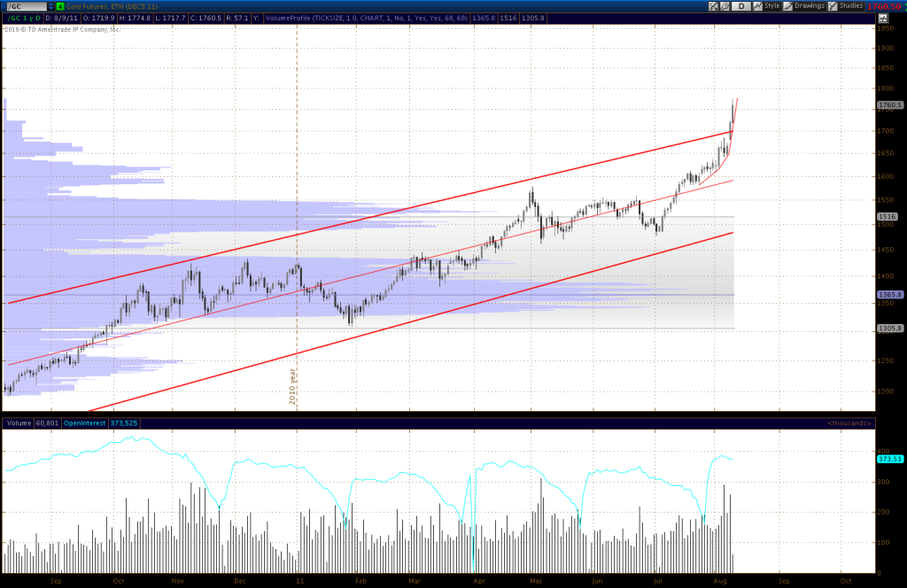Click the 1365.8 price level marker
The width and height of the screenshot is (907, 588).
click(x=889, y=294)
